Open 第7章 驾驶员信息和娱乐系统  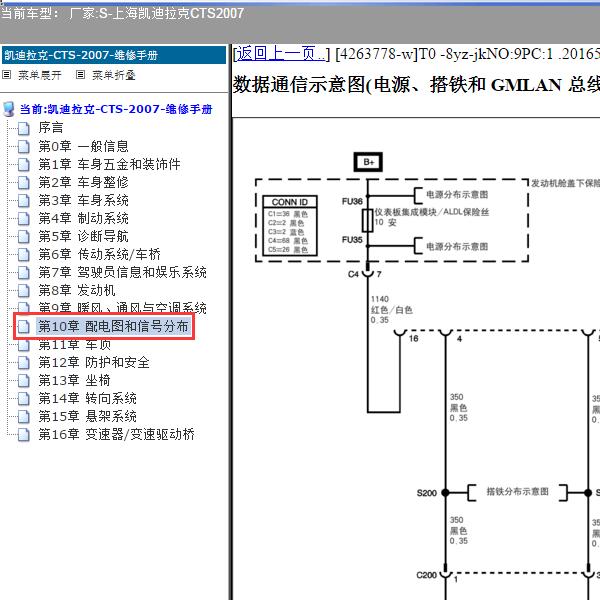point(122,272)
